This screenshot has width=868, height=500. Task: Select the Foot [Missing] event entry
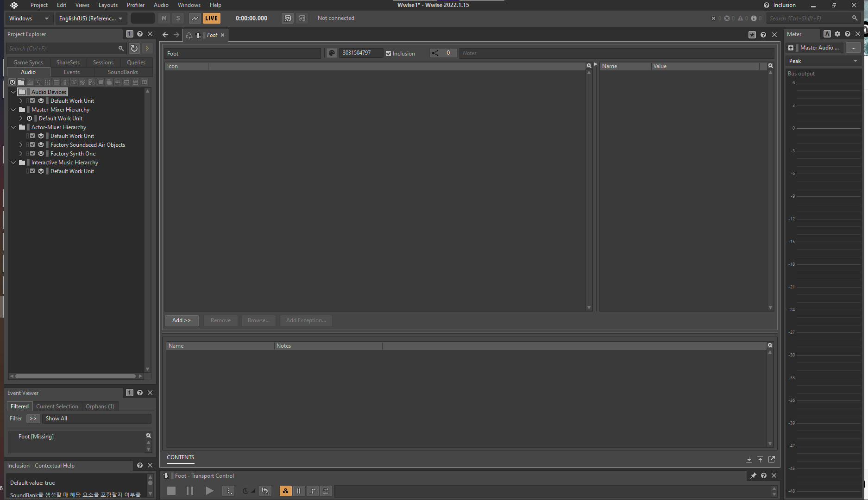(x=36, y=436)
